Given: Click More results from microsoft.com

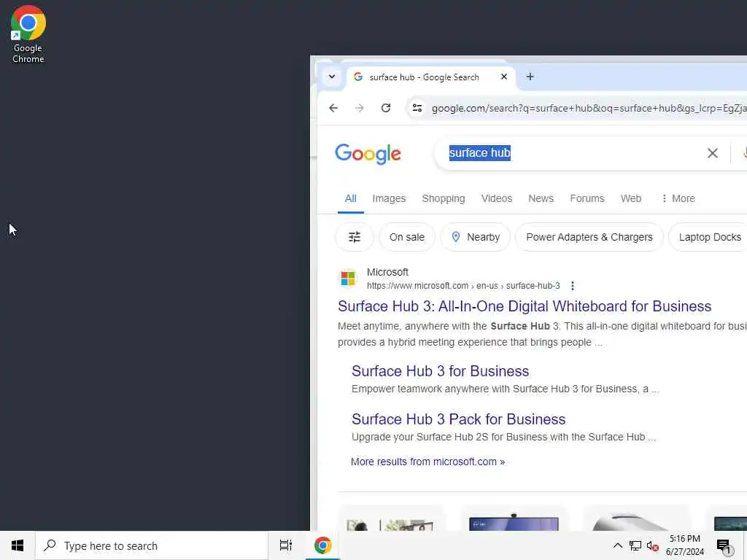Looking at the screenshot, I should [427, 462].
